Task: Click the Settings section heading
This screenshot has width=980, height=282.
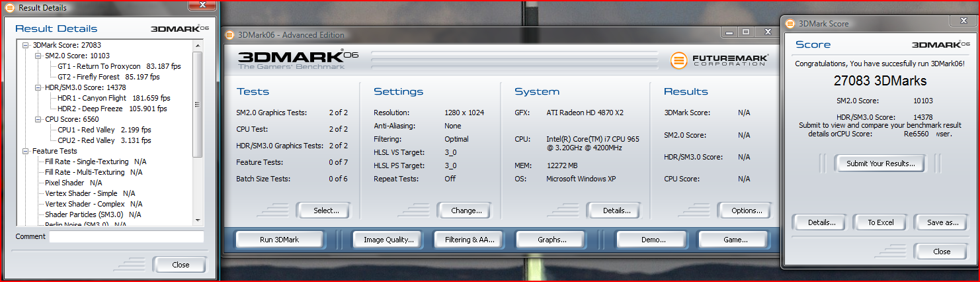Action: [x=398, y=91]
